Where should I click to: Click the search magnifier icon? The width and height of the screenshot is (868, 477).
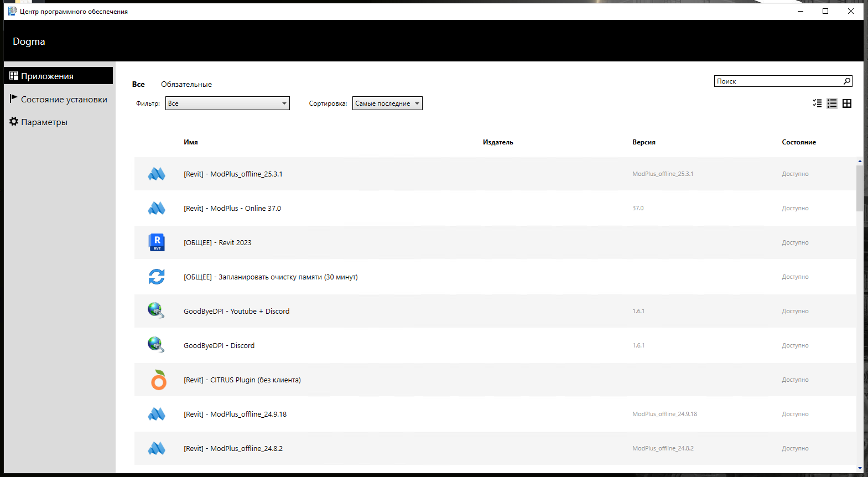coord(846,81)
